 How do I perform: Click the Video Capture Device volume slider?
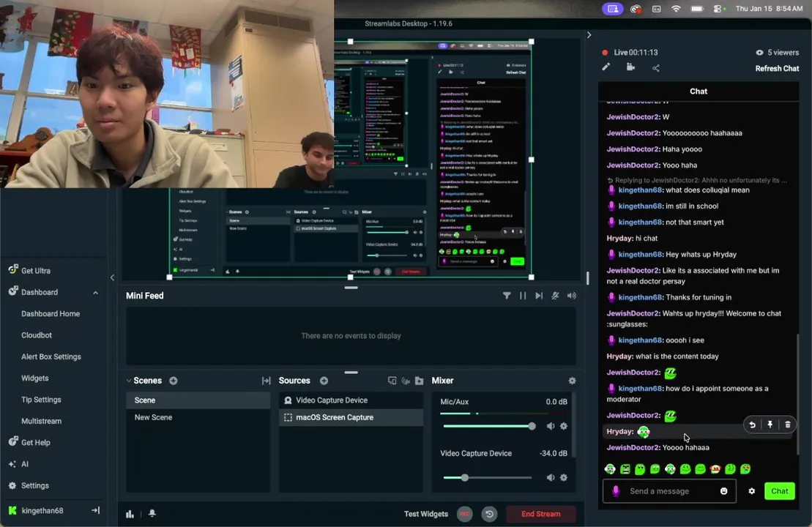point(488,477)
